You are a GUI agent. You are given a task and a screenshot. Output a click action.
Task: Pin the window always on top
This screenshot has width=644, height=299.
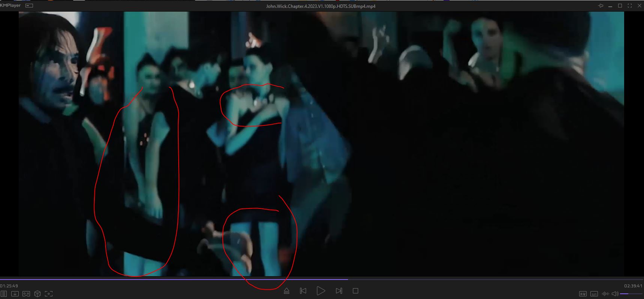click(x=601, y=6)
